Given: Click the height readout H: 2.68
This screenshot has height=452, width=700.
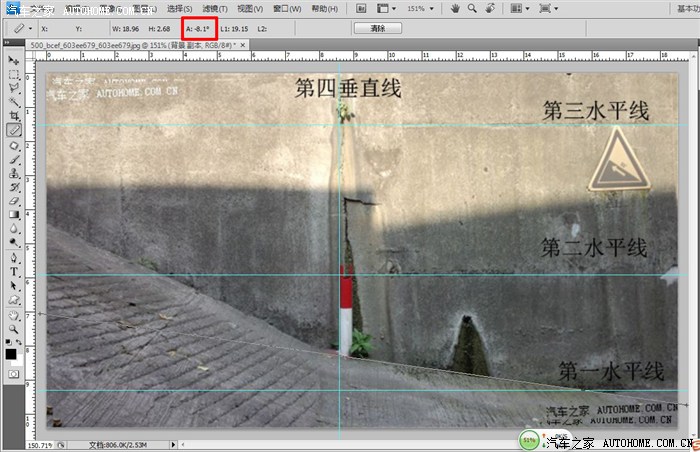Looking at the screenshot, I should 159,29.
